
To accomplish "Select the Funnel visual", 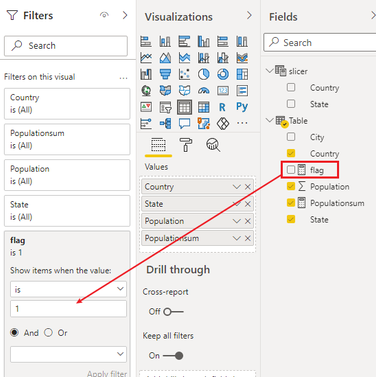I will [x=165, y=74].
